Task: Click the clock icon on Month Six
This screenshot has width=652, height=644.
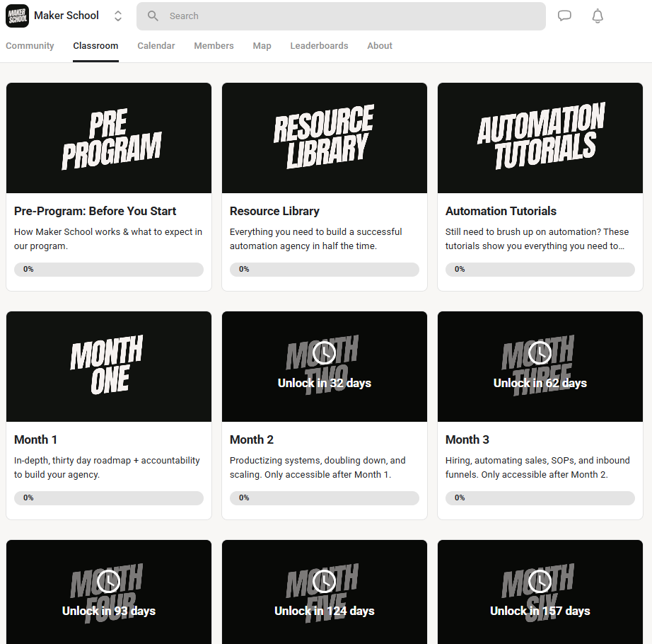Action: tap(540, 581)
